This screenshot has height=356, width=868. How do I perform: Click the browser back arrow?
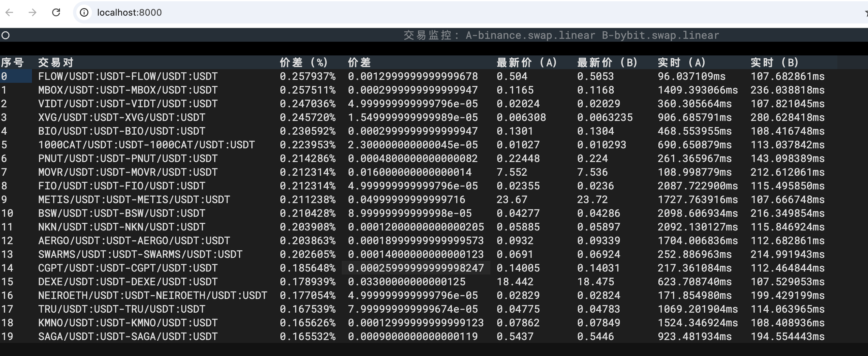pyautogui.click(x=9, y=12)
